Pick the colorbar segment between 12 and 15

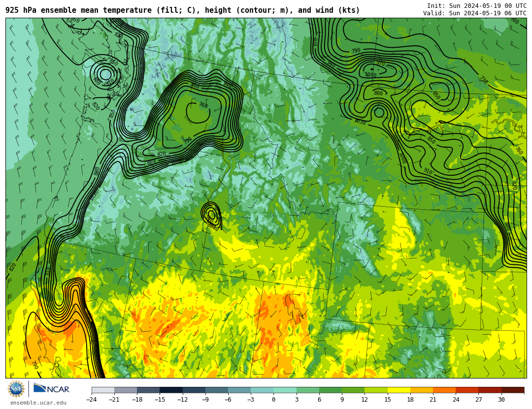pos(376,390)
